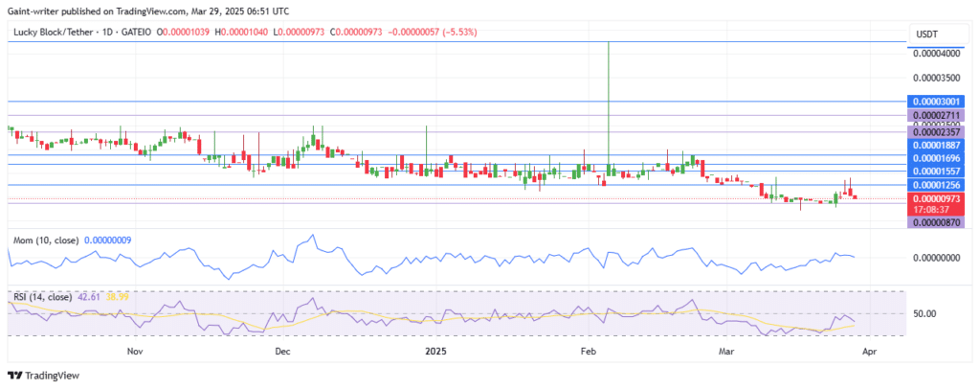Open the USDT currency selector
This screenshot has height=389, width=980.
[938, 34]
